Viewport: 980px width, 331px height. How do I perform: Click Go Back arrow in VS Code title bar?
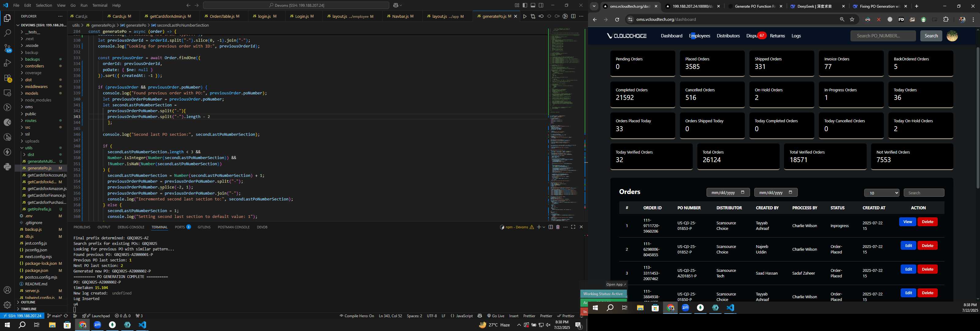coord(188,5)
